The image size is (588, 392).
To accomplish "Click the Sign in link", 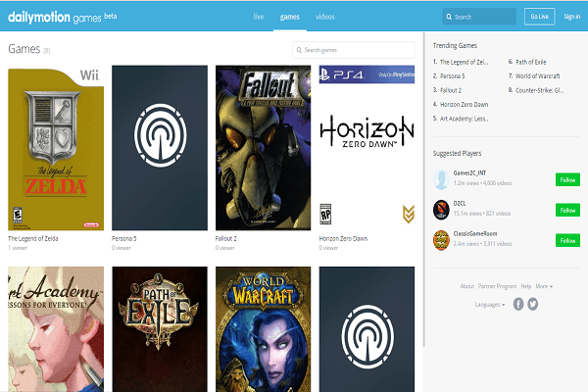I will coord(572,17).
